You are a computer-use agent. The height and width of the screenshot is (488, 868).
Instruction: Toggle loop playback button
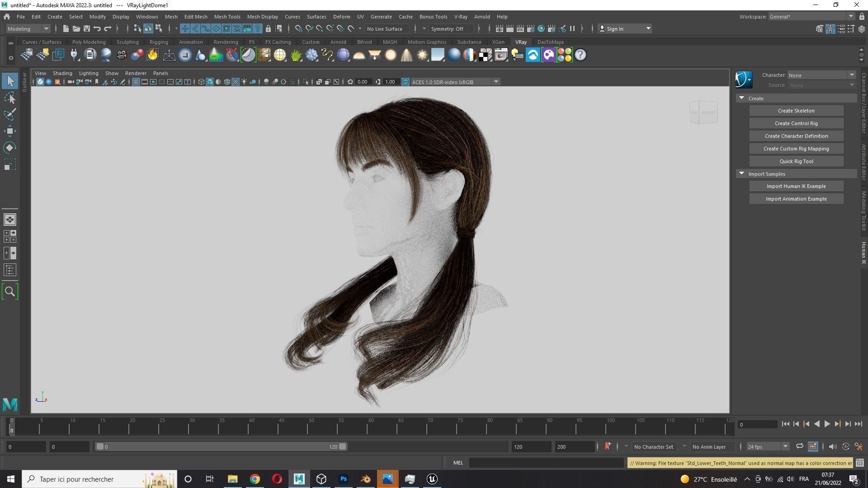pyautogui.click(x=799, y=446)
